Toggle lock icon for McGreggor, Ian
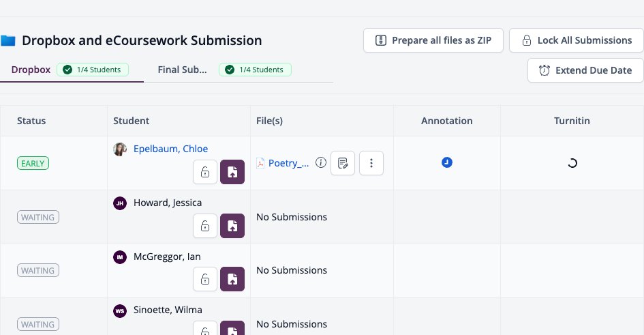Viewport: 644px width, 335px height. [x=205, y=279]
